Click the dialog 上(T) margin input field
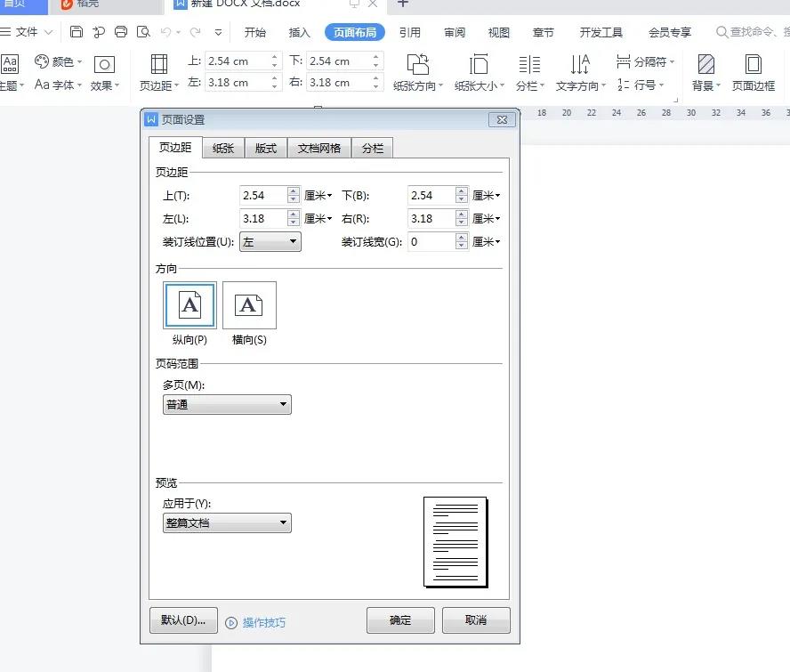The width and height of the screenshot is (790, 672). pyautogui.click(x=263, y=195)
